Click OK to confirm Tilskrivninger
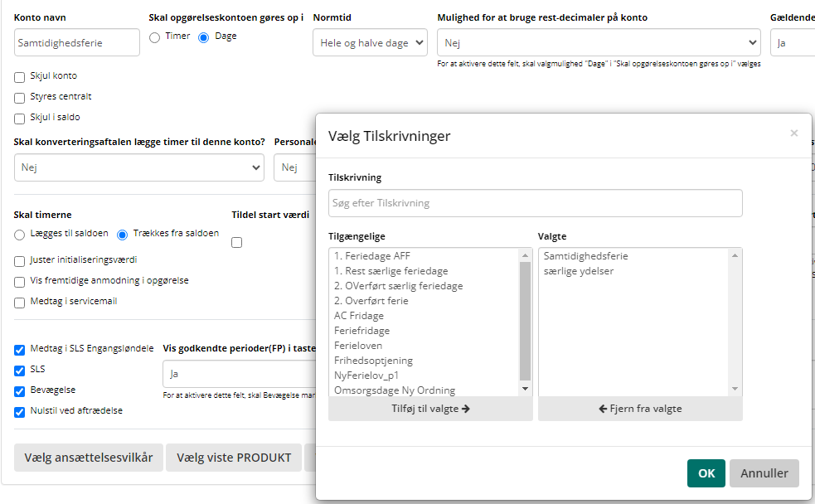815x504 pixels. (706, 473)
